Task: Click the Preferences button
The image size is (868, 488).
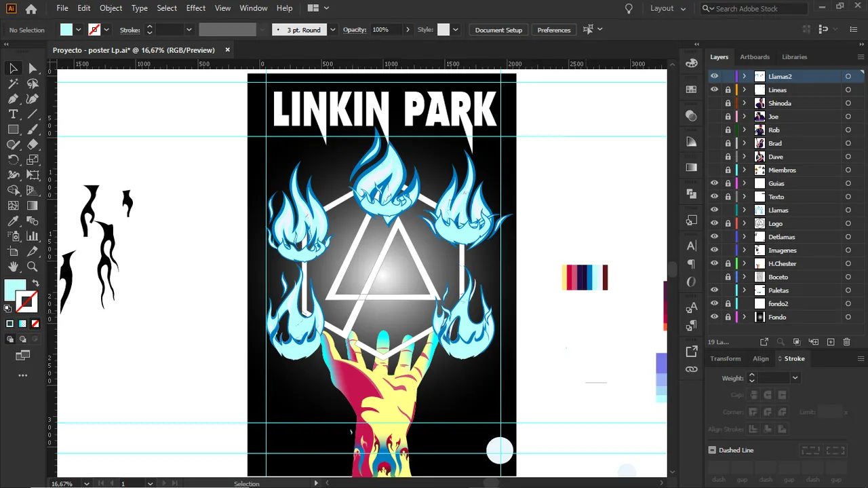Action: pyautogui.click(x=554, y=30)
